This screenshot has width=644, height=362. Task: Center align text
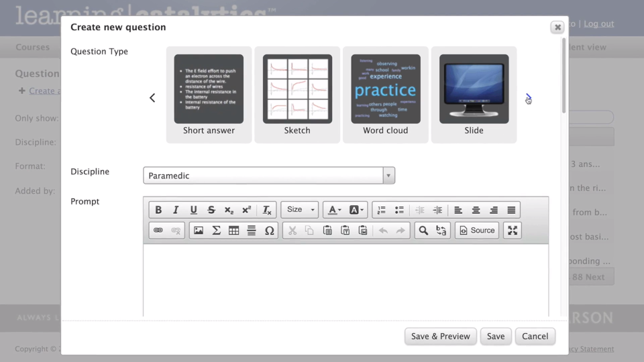click(x=476, y=210)
